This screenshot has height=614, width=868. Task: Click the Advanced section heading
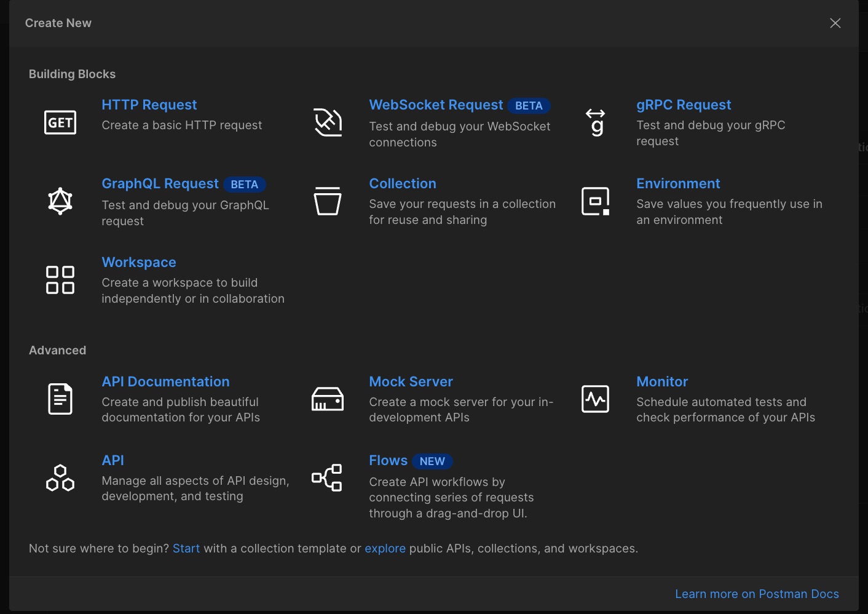pos(57,350)
